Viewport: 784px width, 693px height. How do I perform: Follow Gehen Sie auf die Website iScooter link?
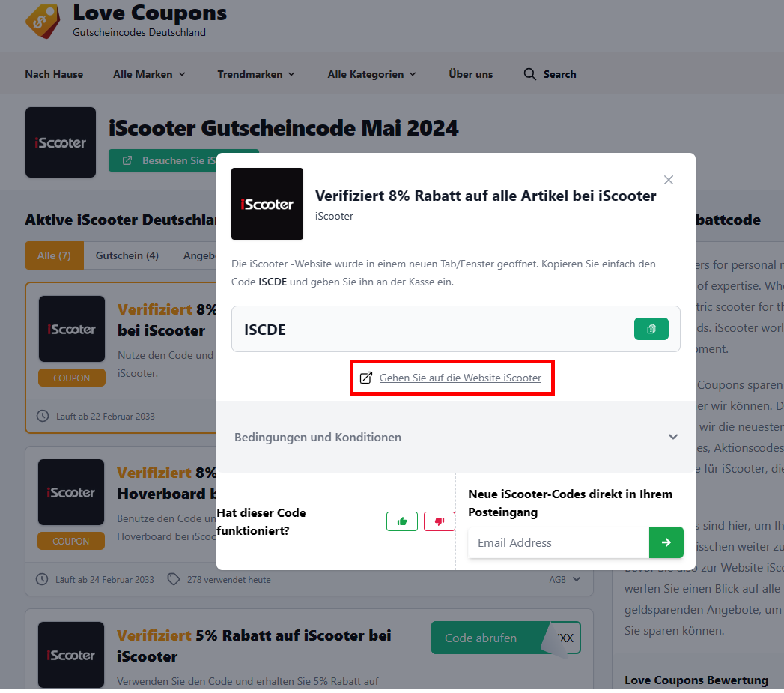tap(460, 378)
